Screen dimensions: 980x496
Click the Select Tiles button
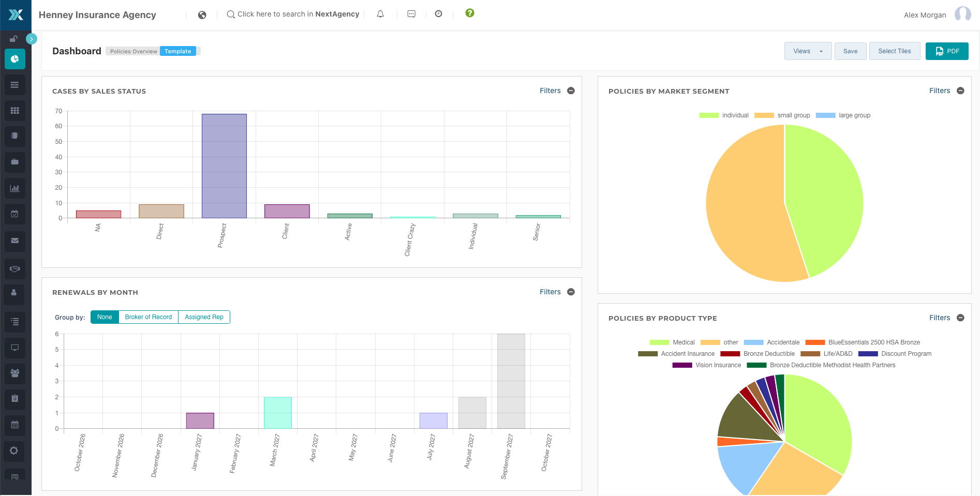(895, 51)
